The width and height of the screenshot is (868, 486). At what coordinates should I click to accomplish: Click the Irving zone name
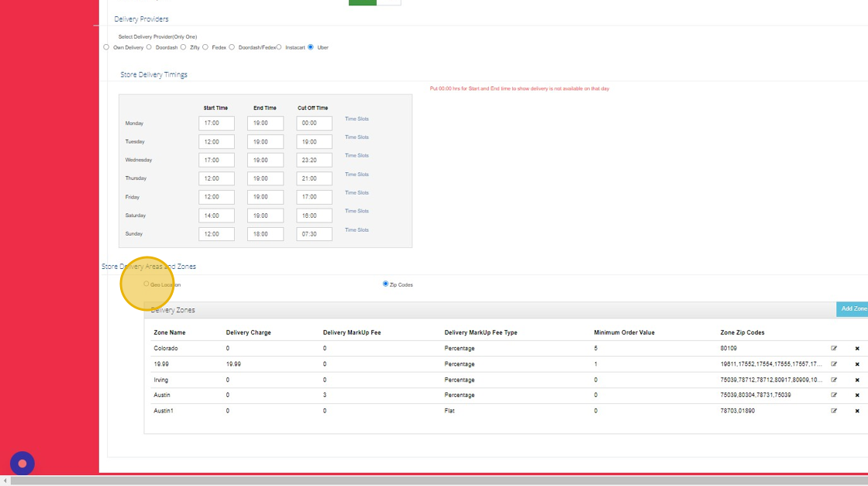(x=160, y=380)
